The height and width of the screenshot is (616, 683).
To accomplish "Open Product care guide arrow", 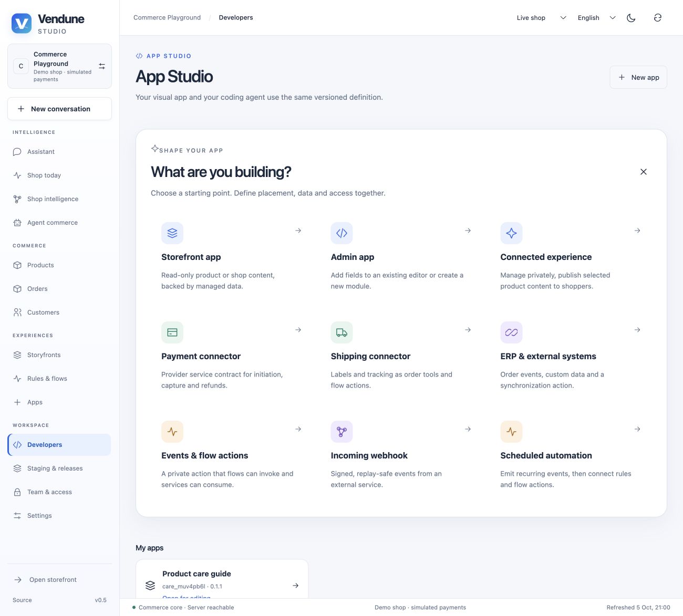I will [x=296, y=586].
